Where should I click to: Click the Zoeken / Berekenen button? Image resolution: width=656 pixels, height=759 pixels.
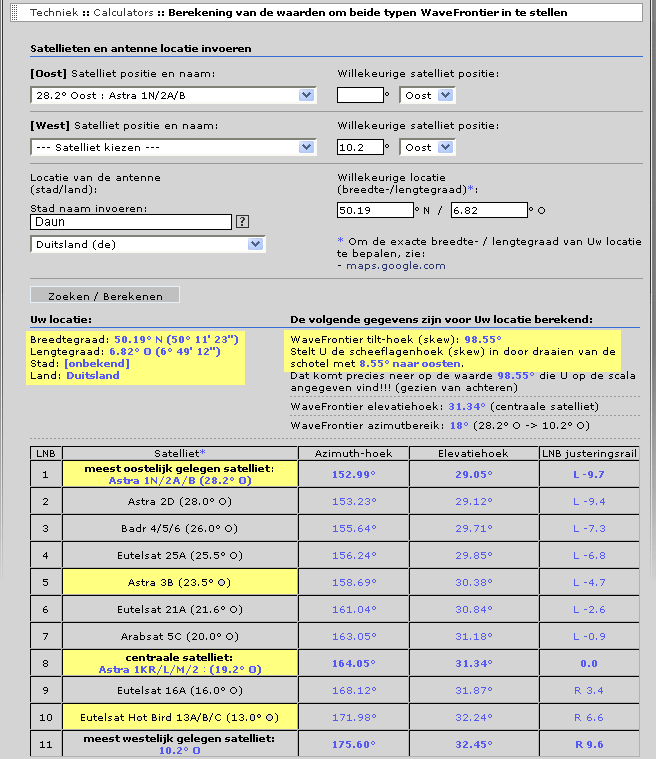click(x=105, y=295)
